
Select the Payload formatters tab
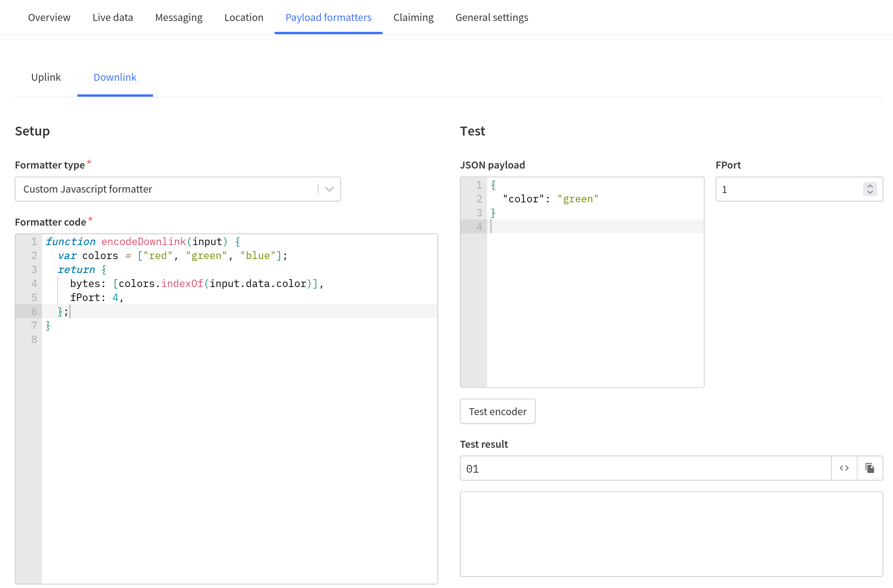[x=328, y=17]
